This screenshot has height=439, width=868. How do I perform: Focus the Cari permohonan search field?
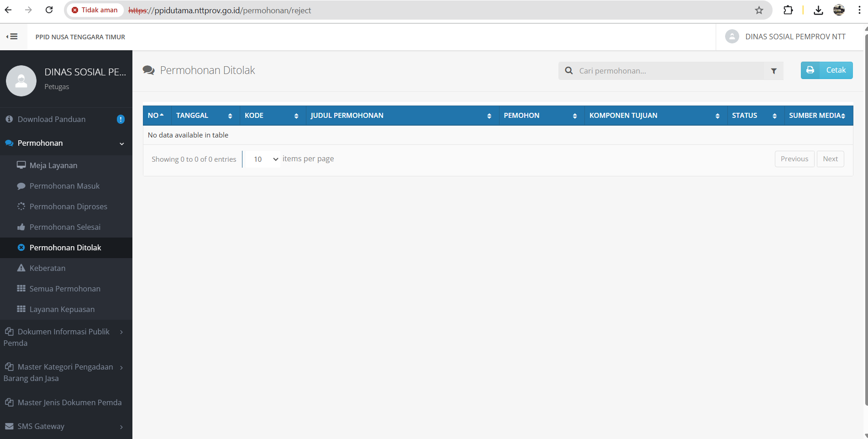pos(669,71)
